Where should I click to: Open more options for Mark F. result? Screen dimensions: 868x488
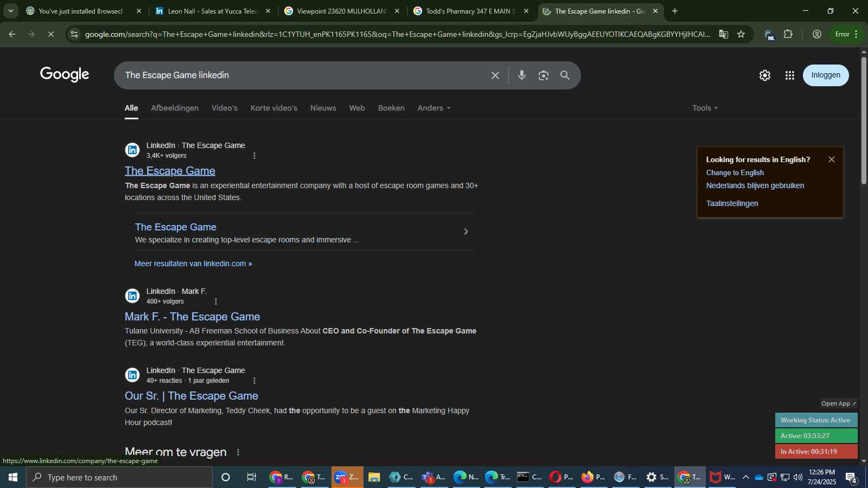point(216,301)
